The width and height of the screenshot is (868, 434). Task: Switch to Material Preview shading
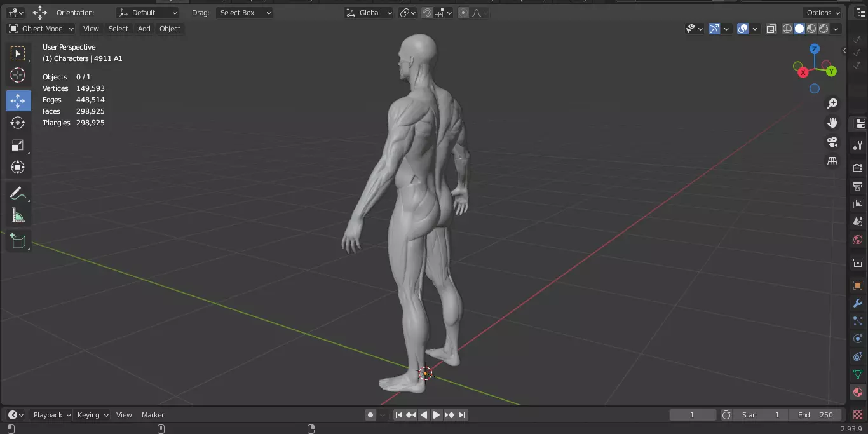[x=811, y=29]
